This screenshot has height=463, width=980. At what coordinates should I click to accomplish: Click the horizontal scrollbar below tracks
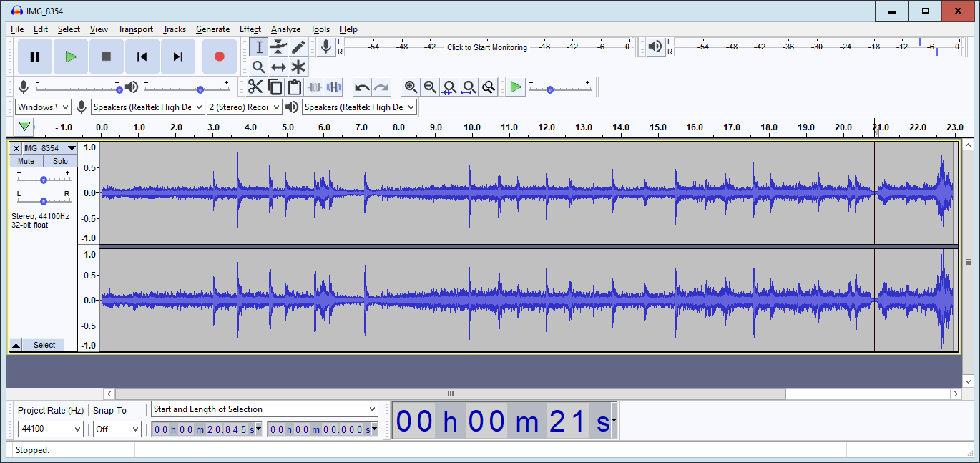450,394
